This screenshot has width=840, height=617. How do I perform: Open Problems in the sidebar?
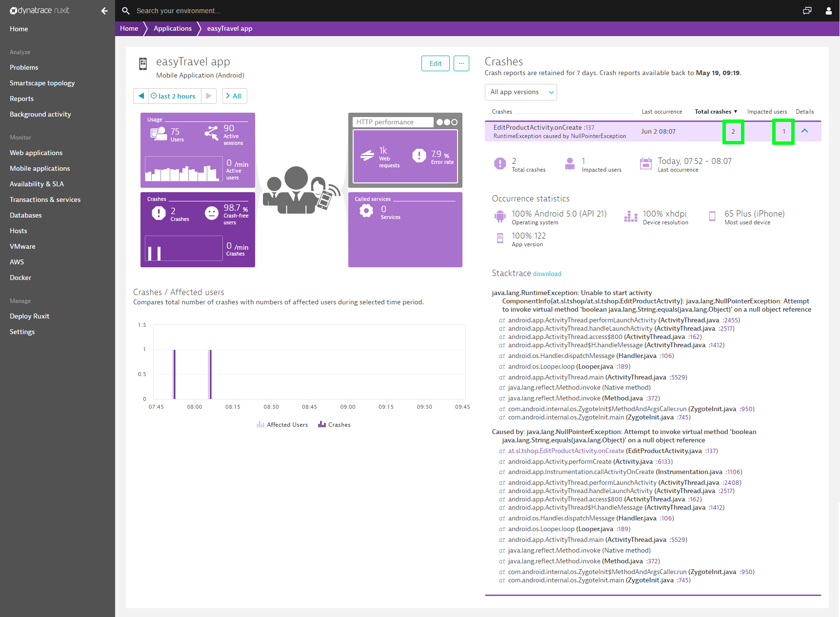click(24, 67)
